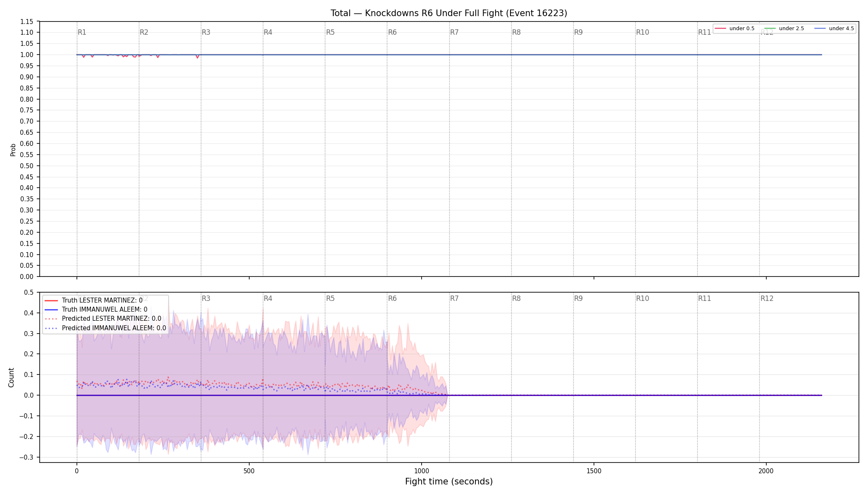868x496 pixels.
Task: Click the R11 round marker in the Prob chart
Action: click(x=704, y=32)
